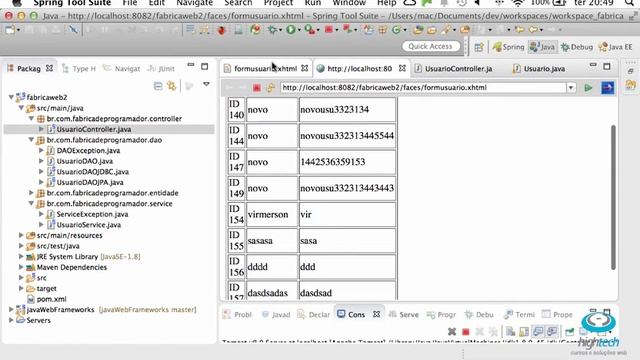Viewport: 640px width, 360px height.
Task: Click the New Java Class green C icon
Action: pyautogui.click(x=396, y=30)
